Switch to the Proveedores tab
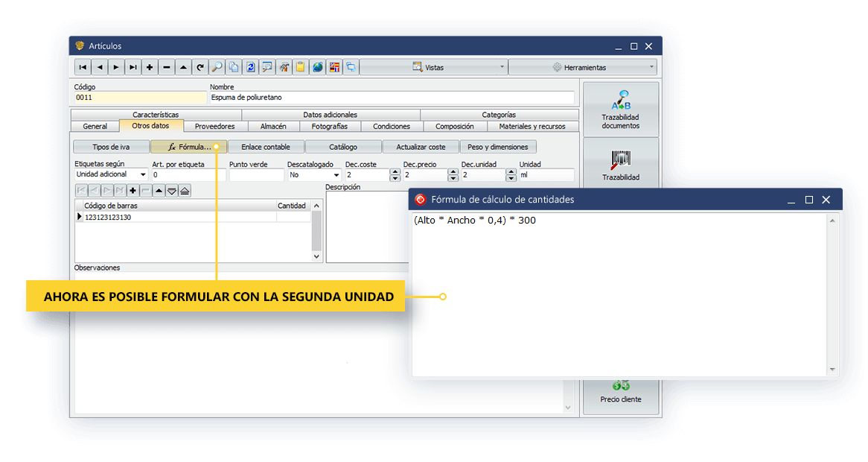Viewport: 868px width, 462px height. (x=214, y=126)
